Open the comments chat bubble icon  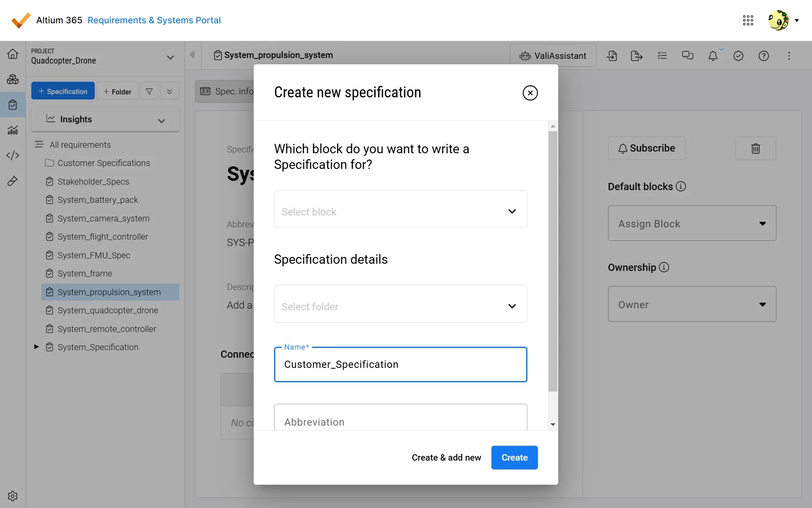coord(687,56)
